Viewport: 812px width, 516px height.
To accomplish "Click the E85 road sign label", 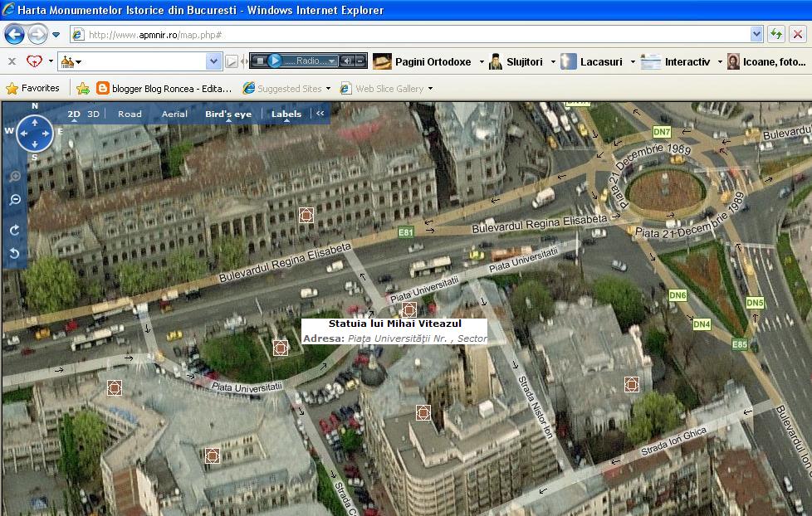I will pos(740,344).
